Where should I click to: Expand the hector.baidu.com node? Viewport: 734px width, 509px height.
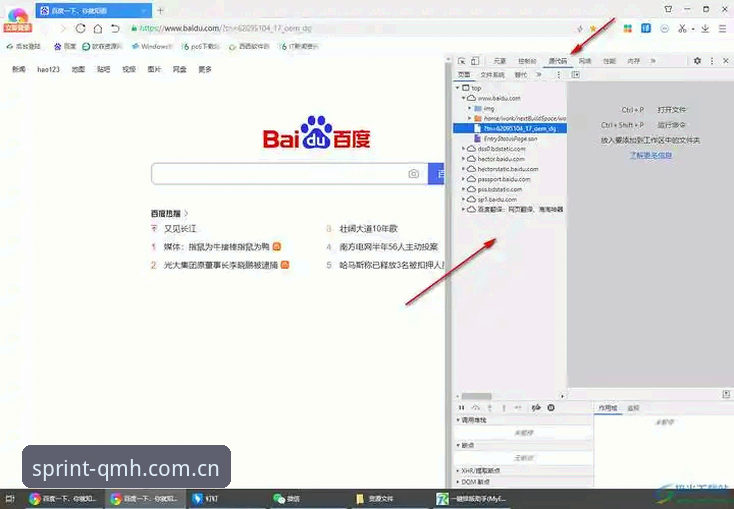463,159
